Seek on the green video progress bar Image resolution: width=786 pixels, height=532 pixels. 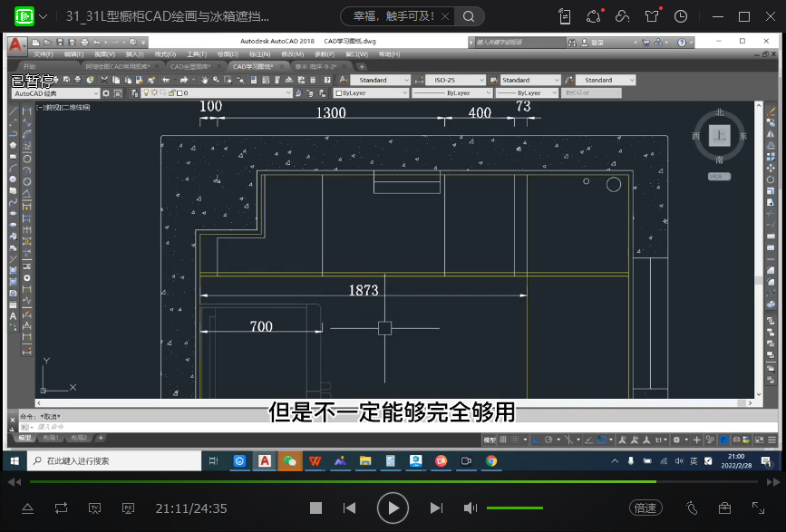[x=363, y=481]
